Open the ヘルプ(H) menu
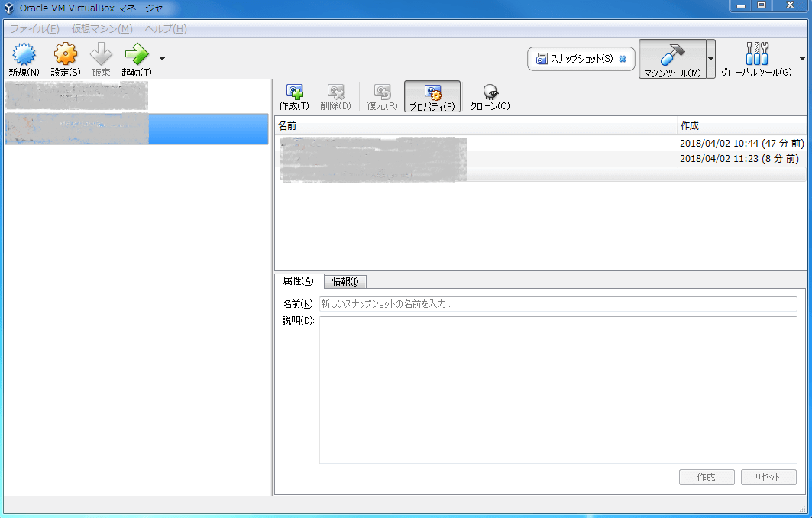 click(166, 29)
